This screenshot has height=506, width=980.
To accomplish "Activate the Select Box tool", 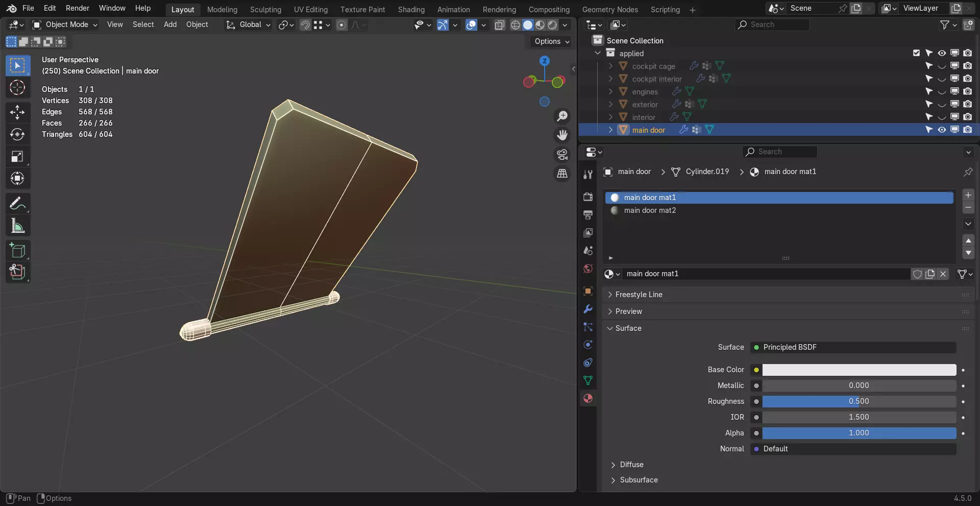I will pyautogui.click(x=17, y=65).
